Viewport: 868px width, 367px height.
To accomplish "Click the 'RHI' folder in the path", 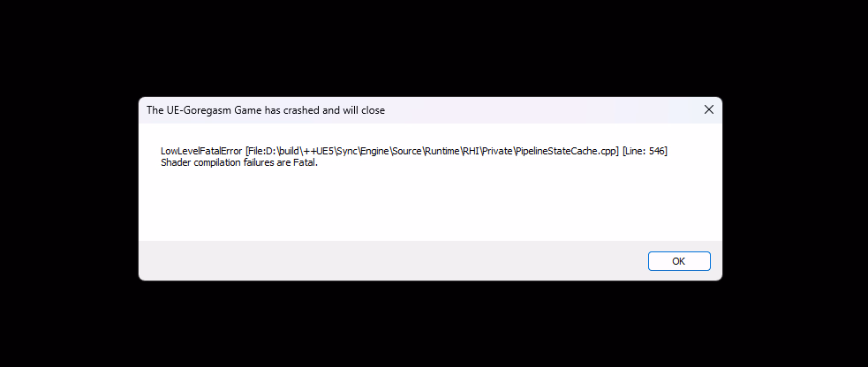I will (x=471, y=152).
